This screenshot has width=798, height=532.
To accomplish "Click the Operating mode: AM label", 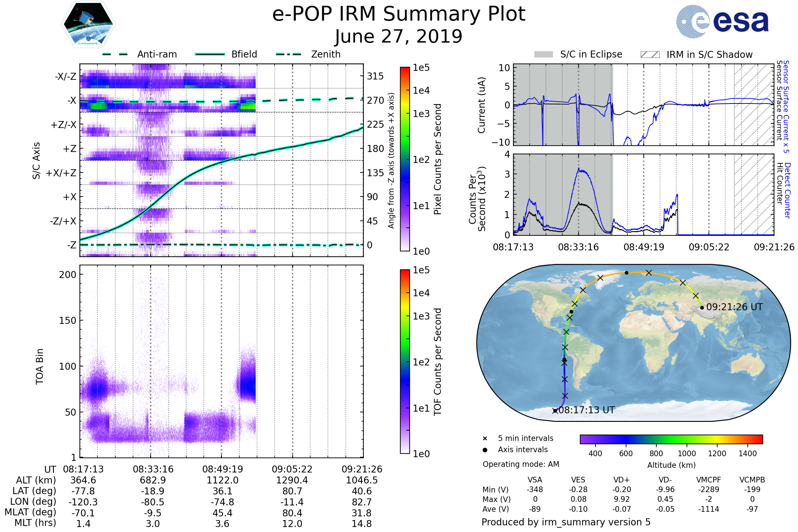I will (521, 464).
